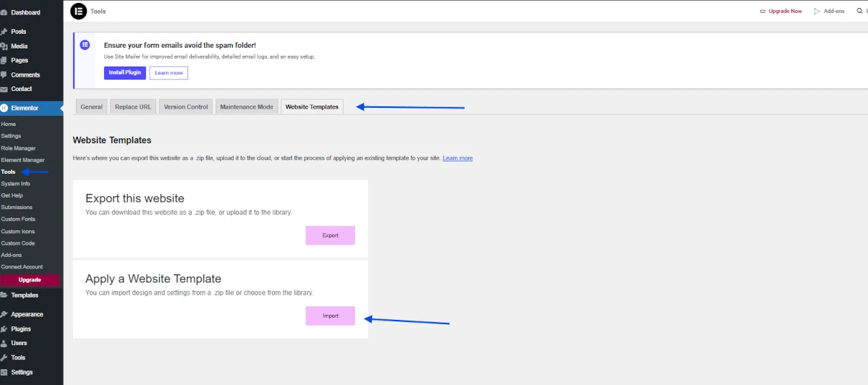Open Element Manager submenu item
Image resolution: width=868 pixels, height=385 pixels.
tap(22, 160)
